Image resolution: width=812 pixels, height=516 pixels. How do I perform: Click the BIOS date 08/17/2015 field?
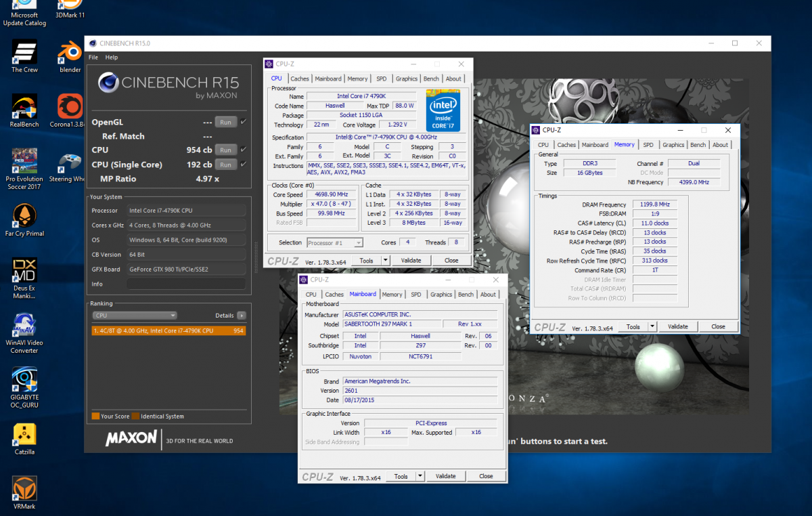point(420,400)
